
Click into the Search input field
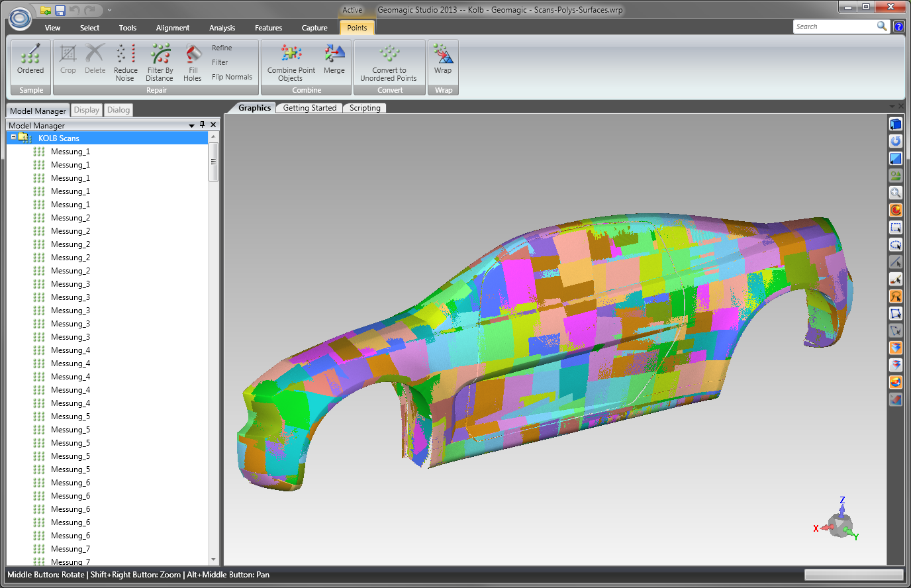pos(834,26)
